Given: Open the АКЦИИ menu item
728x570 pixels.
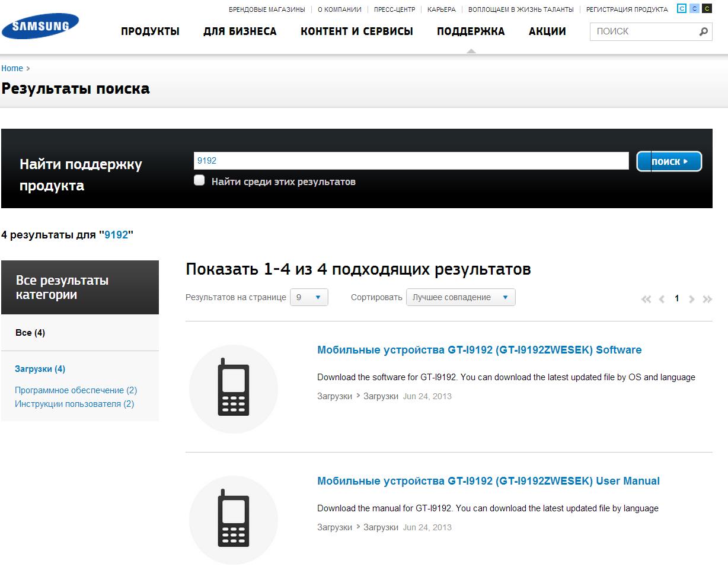Looking at the screenshot, I should pyautogui.click(x=547, y=31).
